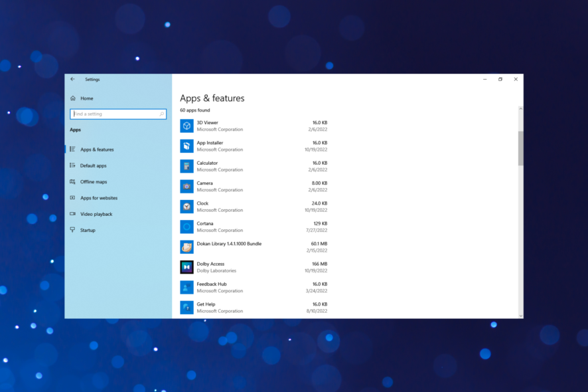Select the Dolby Access app icon
Screen dimensions: 588x392
tap(186, 267)
